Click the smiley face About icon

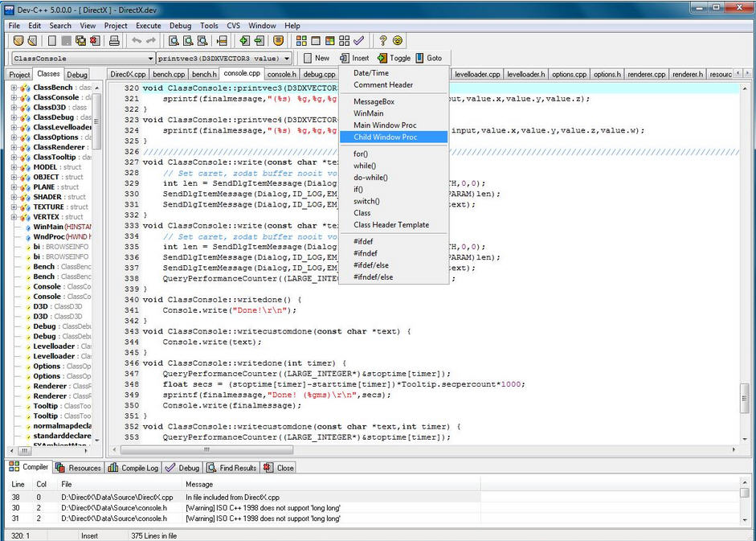pos(397,40)
